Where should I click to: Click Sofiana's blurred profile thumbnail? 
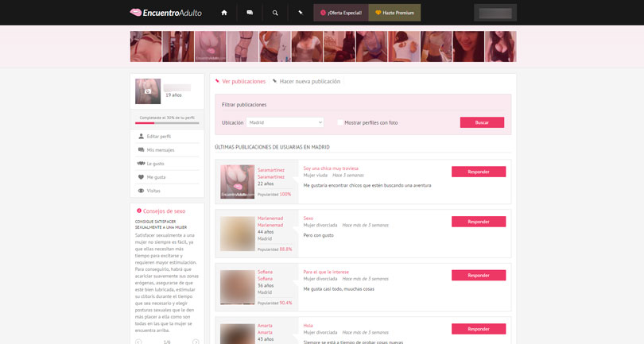click(238, 287)
